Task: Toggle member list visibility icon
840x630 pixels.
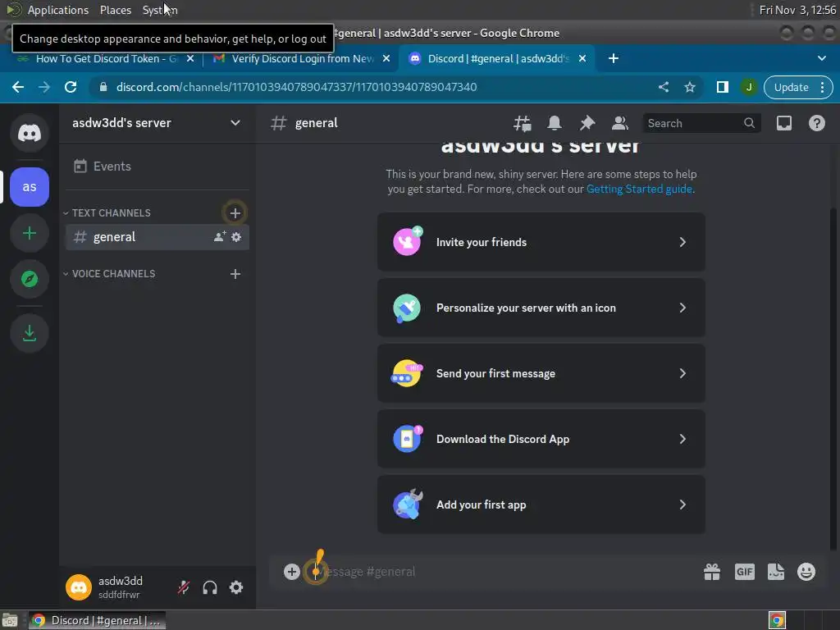Action: tap(620, 123)
